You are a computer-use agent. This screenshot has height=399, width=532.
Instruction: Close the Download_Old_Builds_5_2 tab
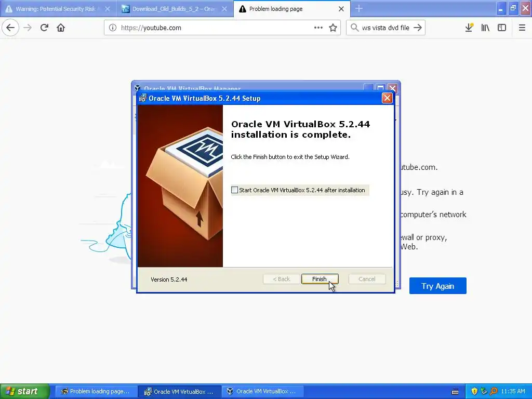pos(224,9)
